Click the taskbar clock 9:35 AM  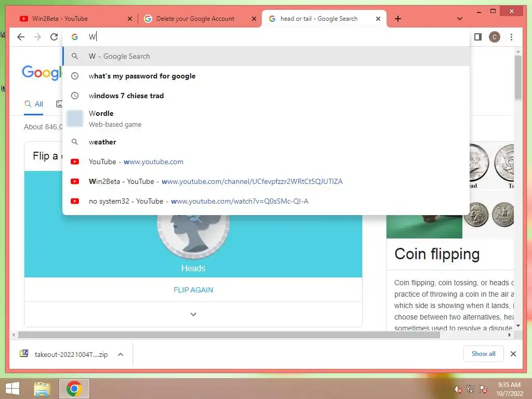(x=510, y=385)
